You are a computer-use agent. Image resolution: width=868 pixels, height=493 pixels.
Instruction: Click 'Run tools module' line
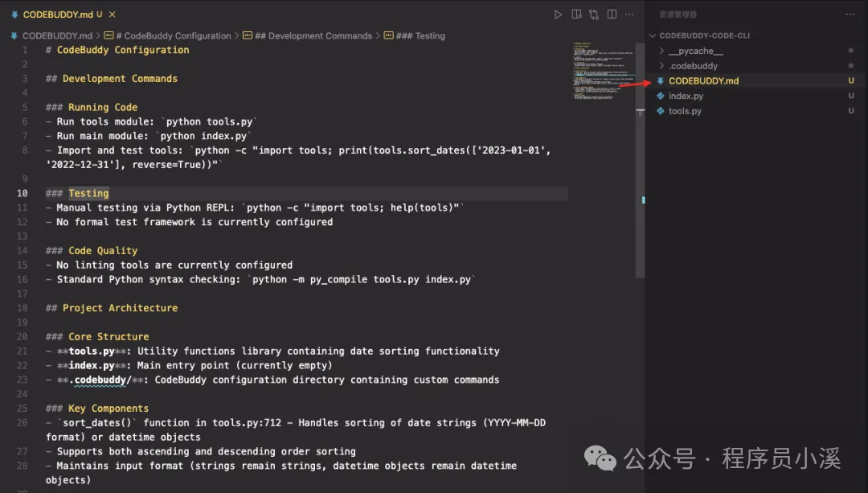click(x=152, y=122)
